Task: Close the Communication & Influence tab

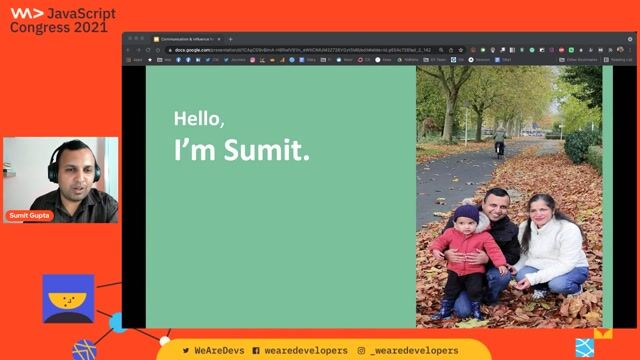Action: click(x=219, y=39)
